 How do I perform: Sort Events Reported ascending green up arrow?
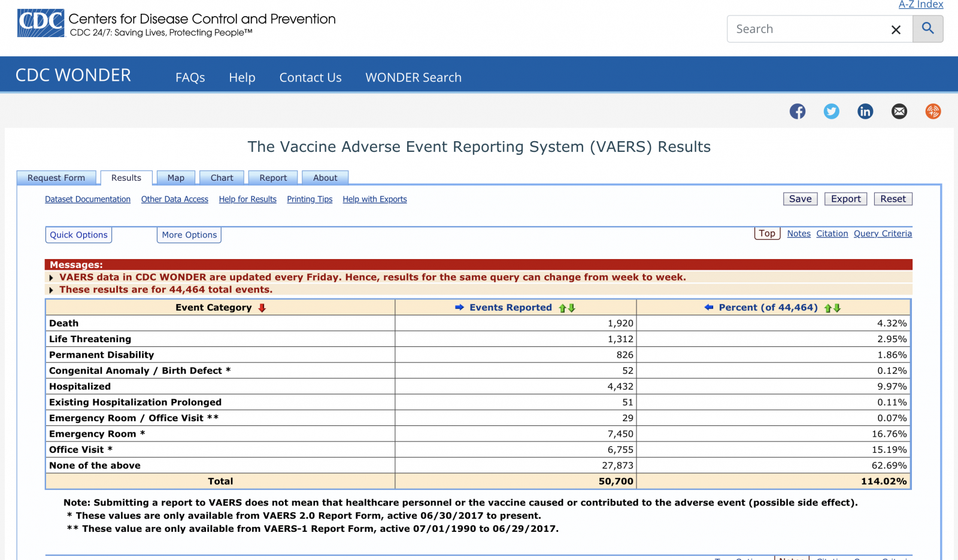click(563, 308)
